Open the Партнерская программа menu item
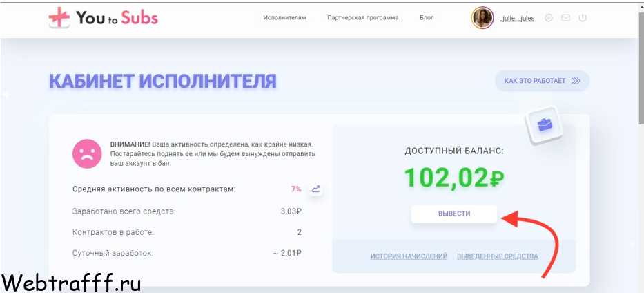 [362, 18]
